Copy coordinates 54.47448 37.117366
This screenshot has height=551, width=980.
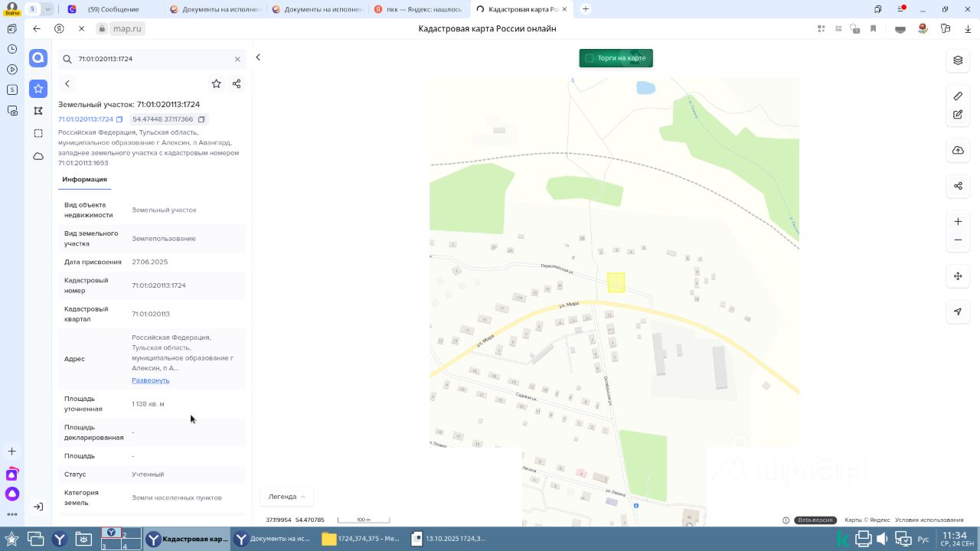pyautogui.click(x=201, y=119)
